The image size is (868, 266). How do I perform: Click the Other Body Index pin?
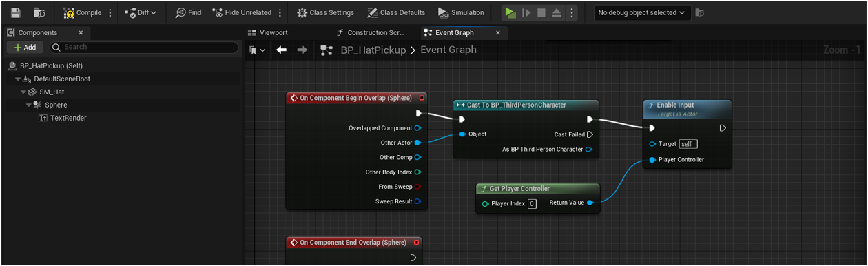[418, 172]
